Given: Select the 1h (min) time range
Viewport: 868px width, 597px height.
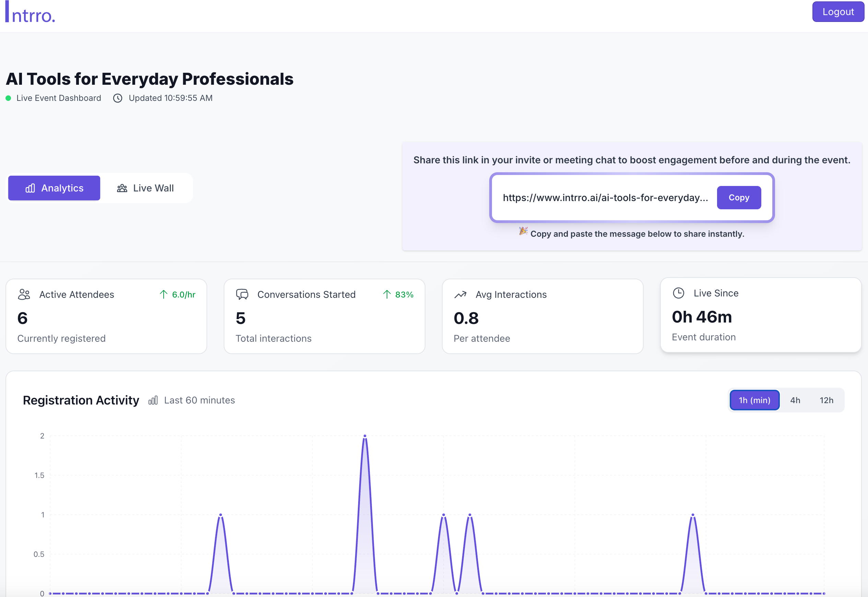Looking at the screenshot, I should [x=754, y=400].
